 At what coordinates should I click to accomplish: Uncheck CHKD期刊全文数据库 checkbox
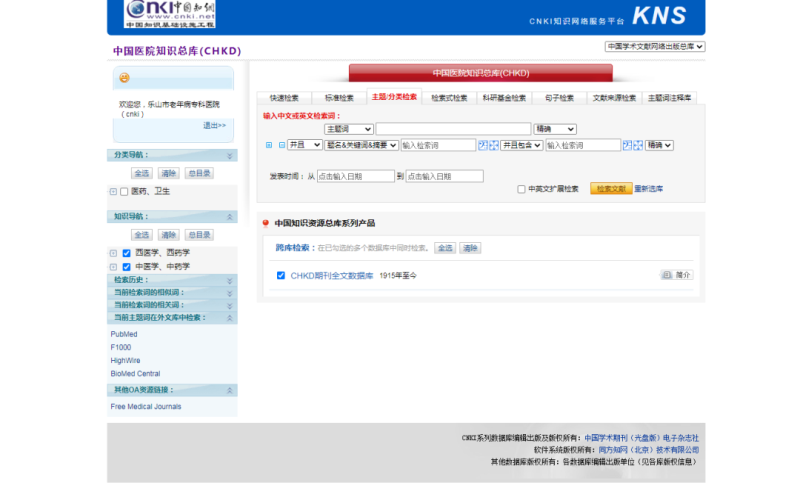point(281,276)
